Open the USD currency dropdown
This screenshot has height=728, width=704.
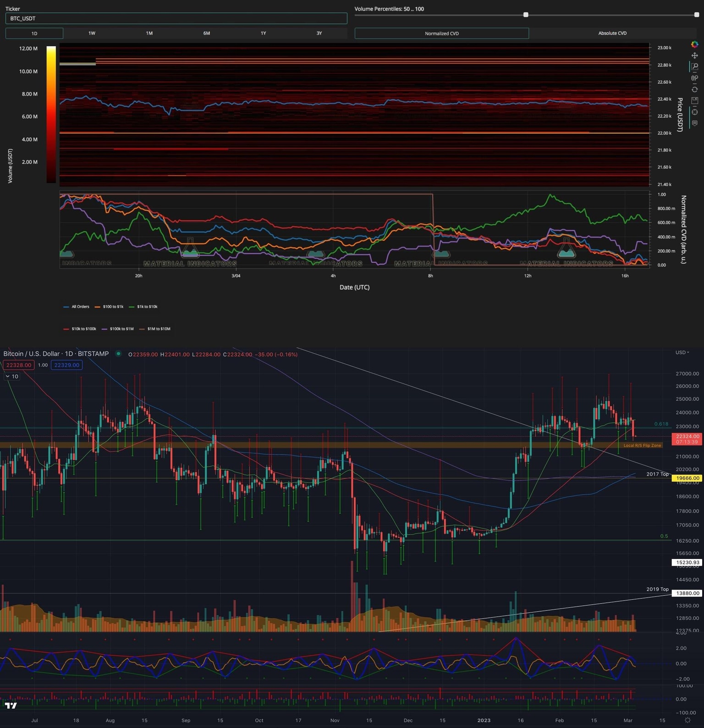pyautogui.click(x=682, y=352)
